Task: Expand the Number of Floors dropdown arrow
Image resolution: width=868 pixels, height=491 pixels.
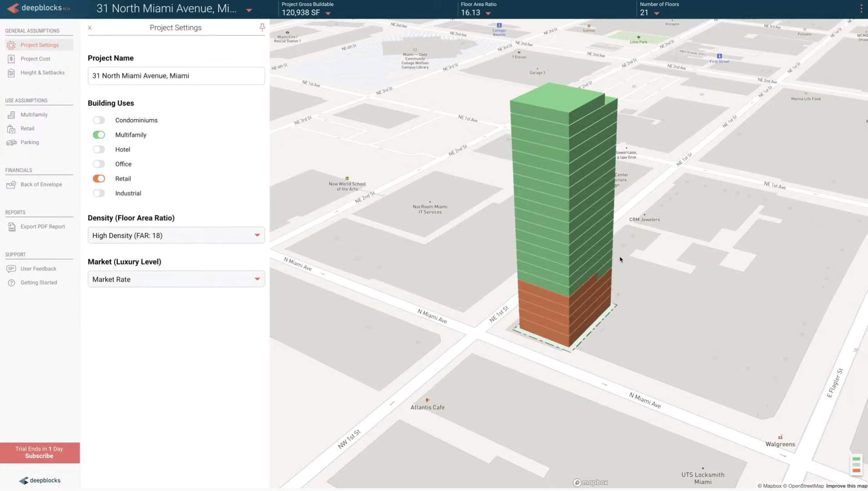Action: (x=657, y=13)
